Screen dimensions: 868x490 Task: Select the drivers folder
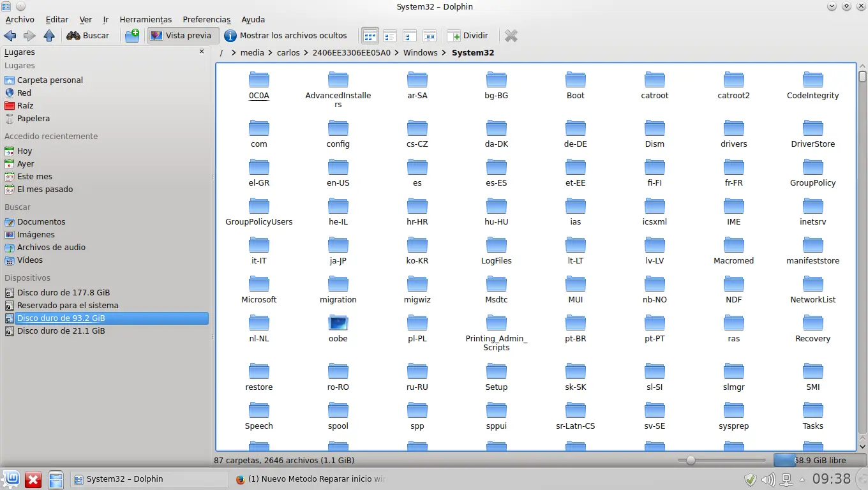734,135
